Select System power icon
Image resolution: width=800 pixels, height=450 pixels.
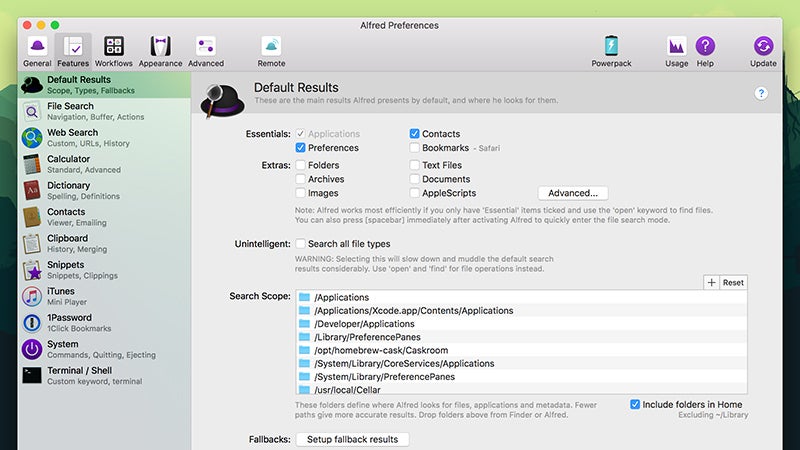pyautogui.click(x=32, y=349)
